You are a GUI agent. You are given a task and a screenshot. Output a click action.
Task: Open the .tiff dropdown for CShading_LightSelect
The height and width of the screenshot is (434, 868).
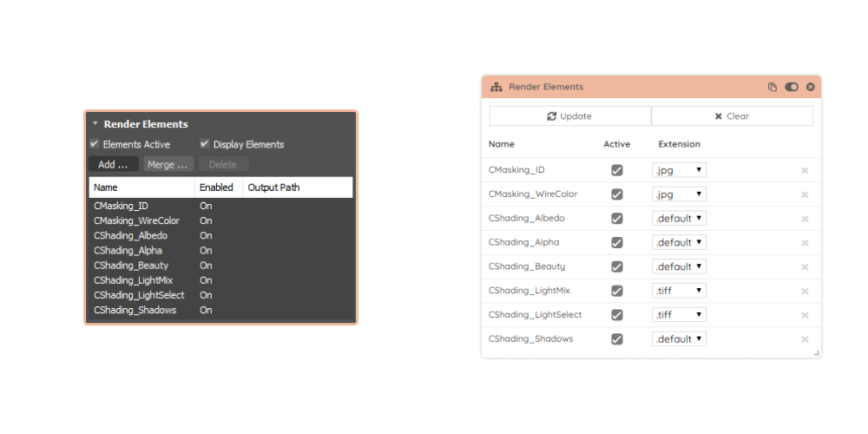click(680, 314)
